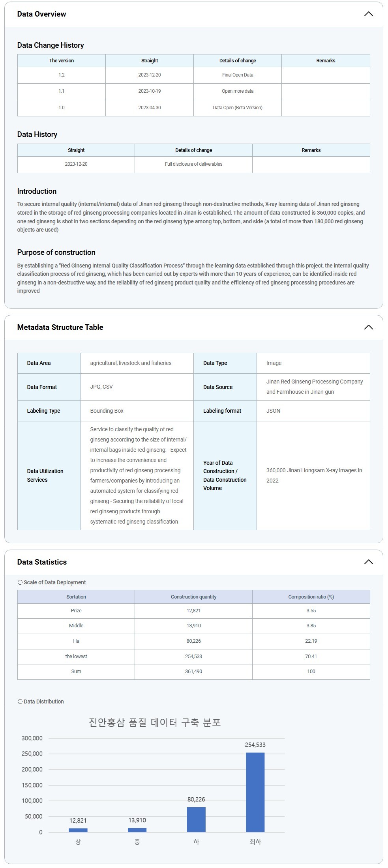388x868 pixels.
Task: Select the version 1.2 row cell
Action: tap(62, 75)
